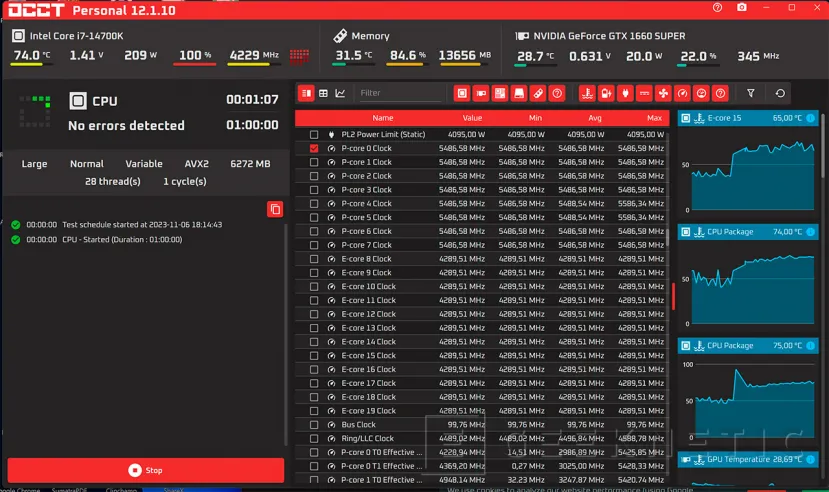The width and height of the screenshot is (829, 492).
Task: Select the AVX2 instruction set option
Action: pyautogui.click(x=196, y=164)
